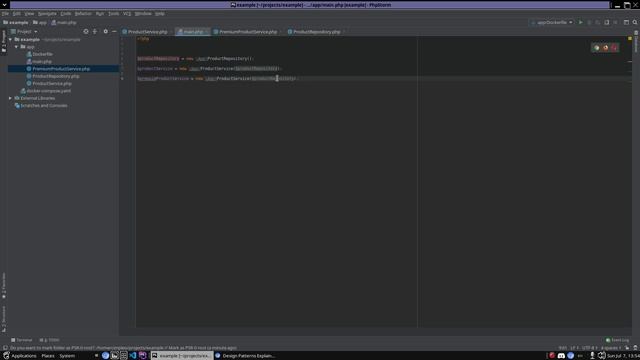Click the Discord tray icon
This screenshot has width=640, height=360.
coord(561,356)
